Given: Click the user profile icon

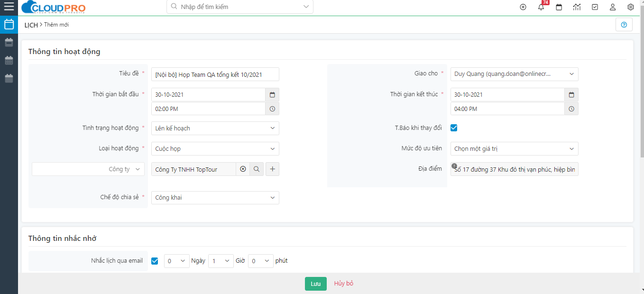Looking at the screenshot, I should point(613,7).
